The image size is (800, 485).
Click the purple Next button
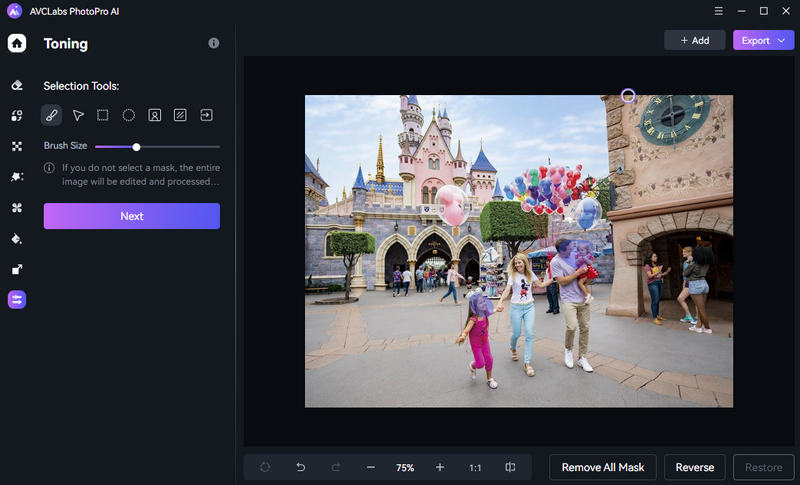pyautogui.click(x=132, y=216)
